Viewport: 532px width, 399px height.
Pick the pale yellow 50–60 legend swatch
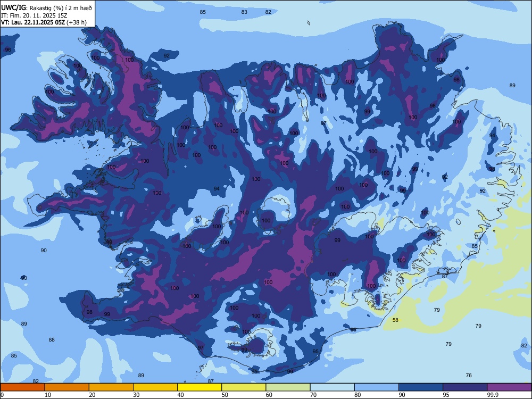pos(244,387)
